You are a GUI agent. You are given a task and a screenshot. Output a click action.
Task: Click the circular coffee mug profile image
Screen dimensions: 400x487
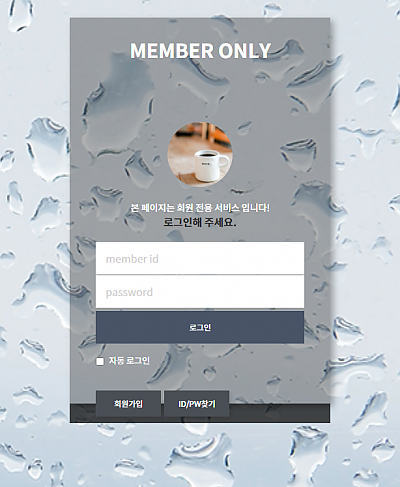point(200,154)
